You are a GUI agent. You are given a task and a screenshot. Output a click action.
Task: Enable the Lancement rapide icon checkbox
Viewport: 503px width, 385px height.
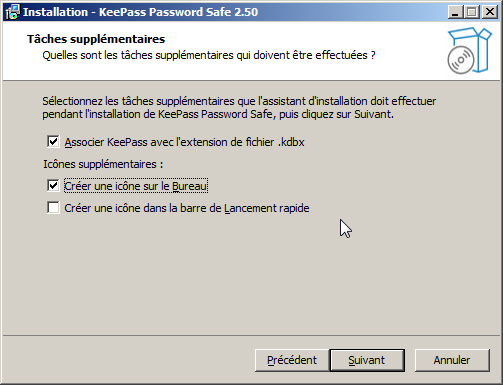coord(53,208)
